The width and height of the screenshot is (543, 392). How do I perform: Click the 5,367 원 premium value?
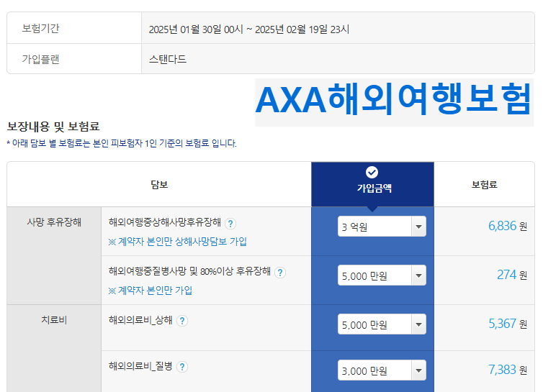[x=508, y=324]
